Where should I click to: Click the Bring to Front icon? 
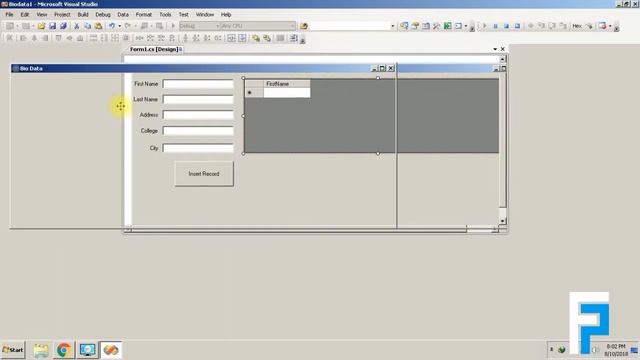click(x=256, y=38)
